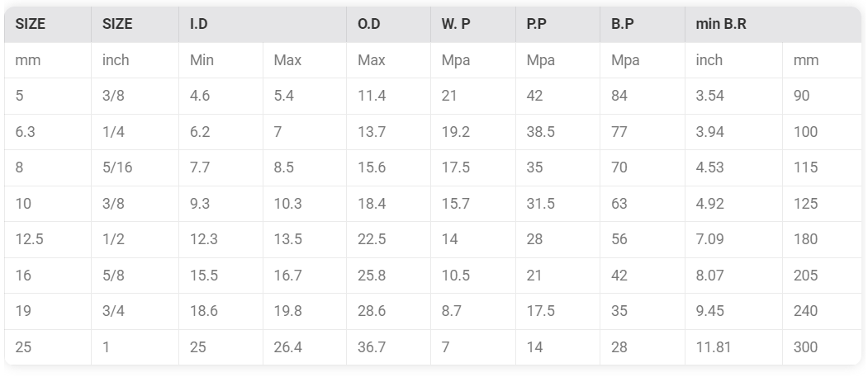Click the 5/8 inch size cell

[135, 276]
